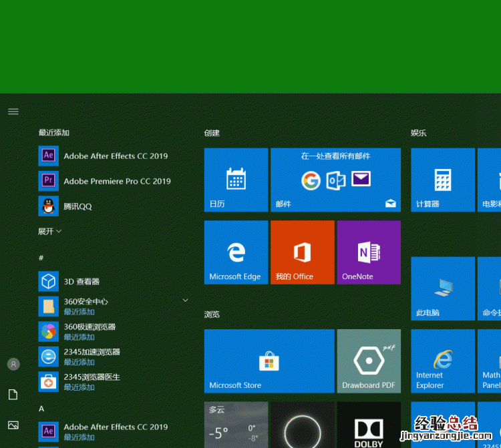The width and height of the screenshot is (501, 448).
Task: Click the 我的 Office tile
Action: point(302,252)
